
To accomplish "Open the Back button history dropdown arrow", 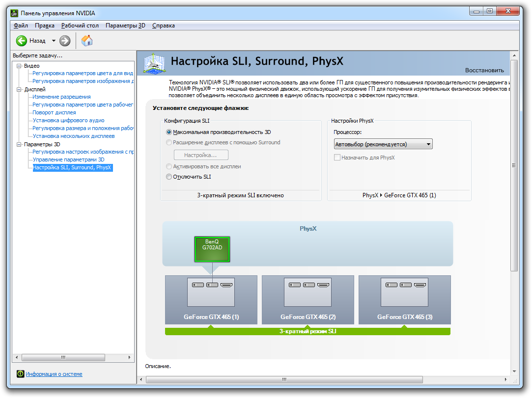I will (54, 41).
